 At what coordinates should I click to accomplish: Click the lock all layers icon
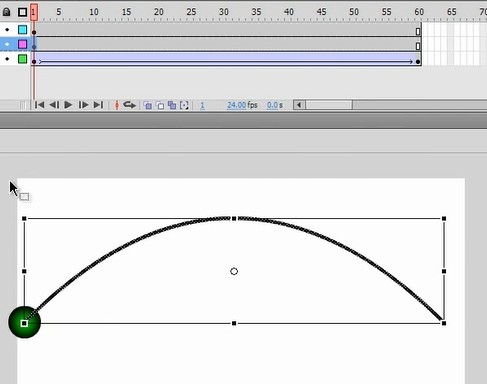(x=6, y=12)
